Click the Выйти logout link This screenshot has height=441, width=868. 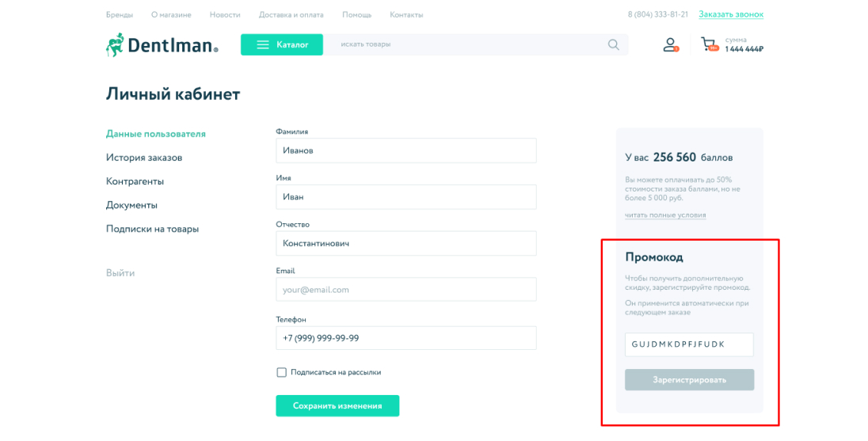pyautogui.click(x=120, y=273)
